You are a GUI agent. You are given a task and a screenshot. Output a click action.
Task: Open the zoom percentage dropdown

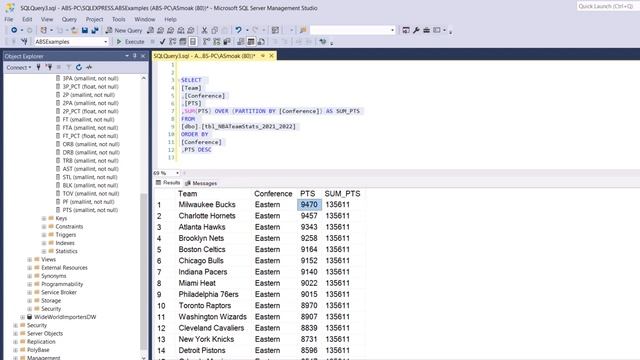pos(177,173)
